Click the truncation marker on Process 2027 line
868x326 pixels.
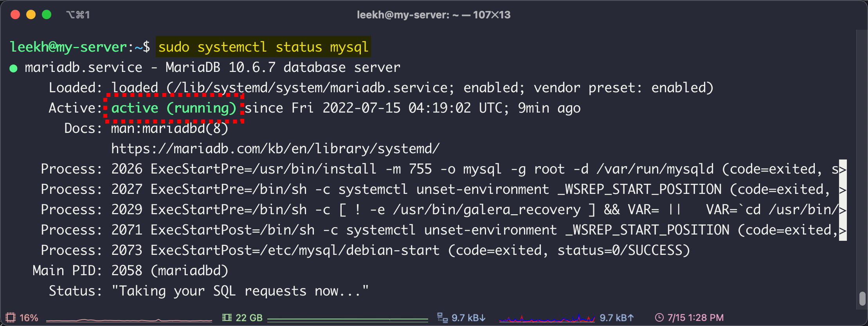843,190
